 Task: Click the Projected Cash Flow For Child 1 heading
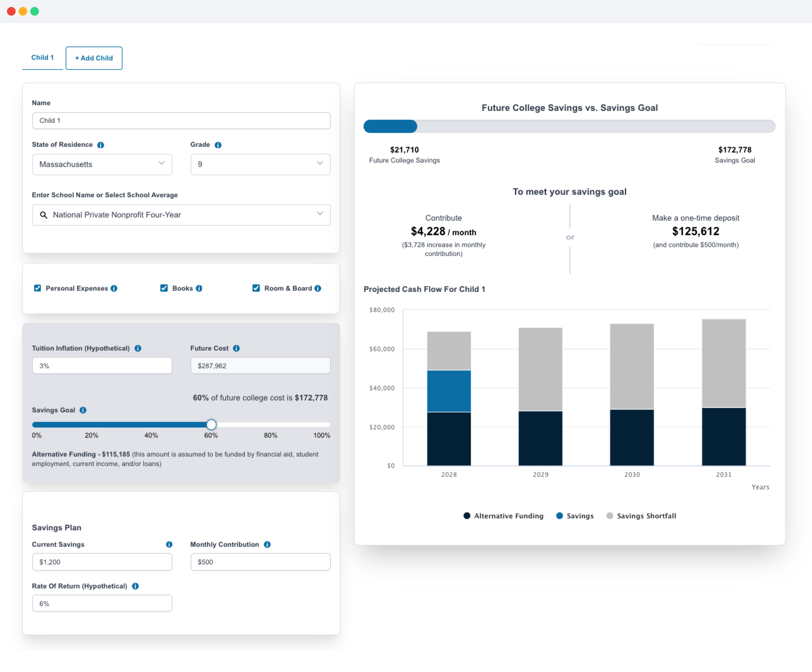click(x=424, y=289)
